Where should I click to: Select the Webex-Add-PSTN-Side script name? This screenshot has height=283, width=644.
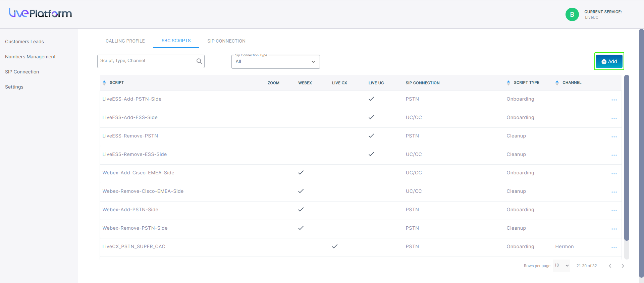click(x=130, y=210)
